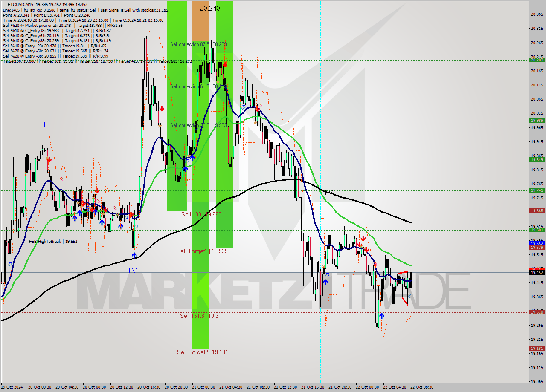Select the '21 Oct 12:30' time label
Screen dimensions: 546x392
click(285, 387)
